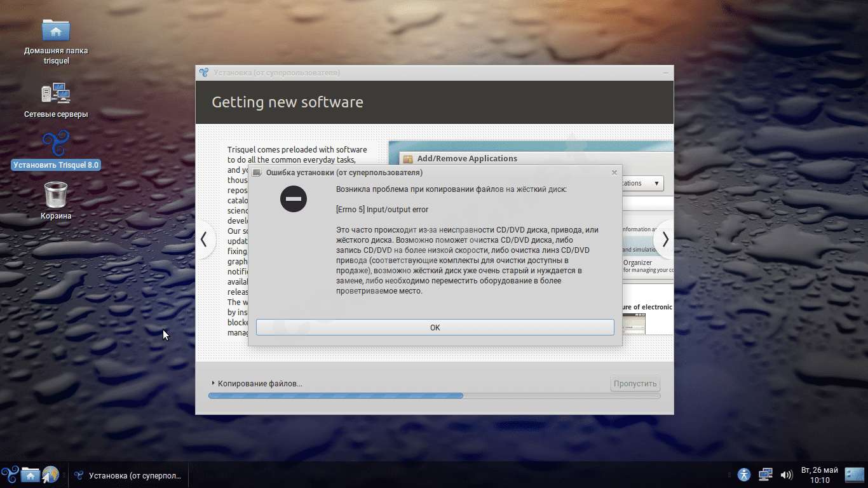Click the volume speaker icon in the tray
868x488 pixels.
point(787,475)
